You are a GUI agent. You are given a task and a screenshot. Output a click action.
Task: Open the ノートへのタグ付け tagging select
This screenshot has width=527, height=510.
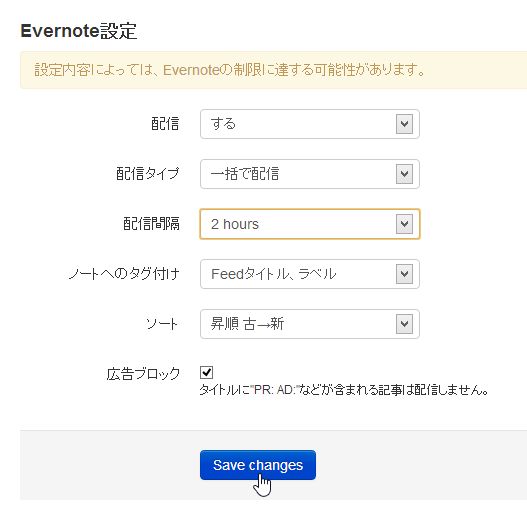click(310, 274)
